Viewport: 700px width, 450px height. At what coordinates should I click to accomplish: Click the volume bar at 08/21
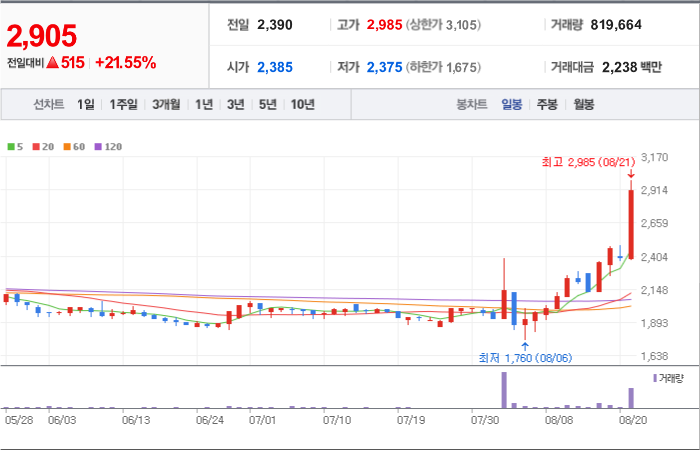631,398
